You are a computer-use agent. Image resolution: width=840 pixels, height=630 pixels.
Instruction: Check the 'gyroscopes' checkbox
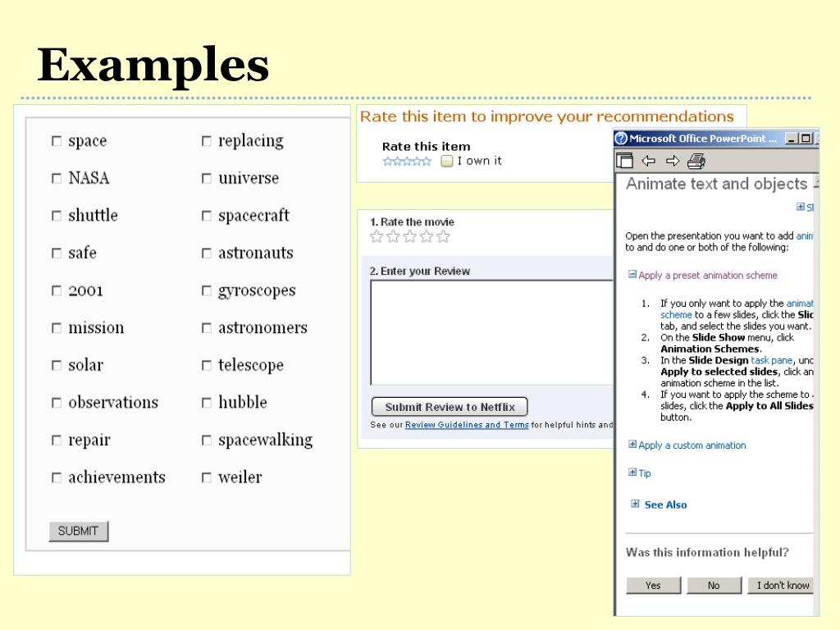[x=206, y=291]
